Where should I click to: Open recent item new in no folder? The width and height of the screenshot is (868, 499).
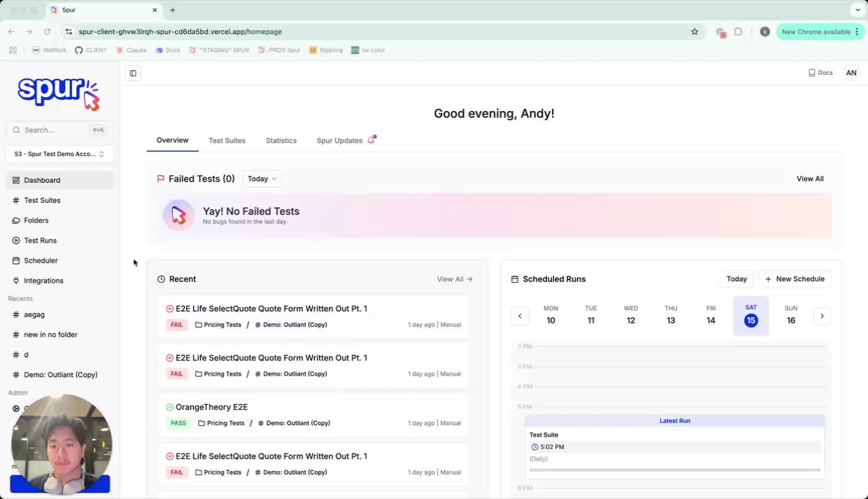(x=60, y=335)
